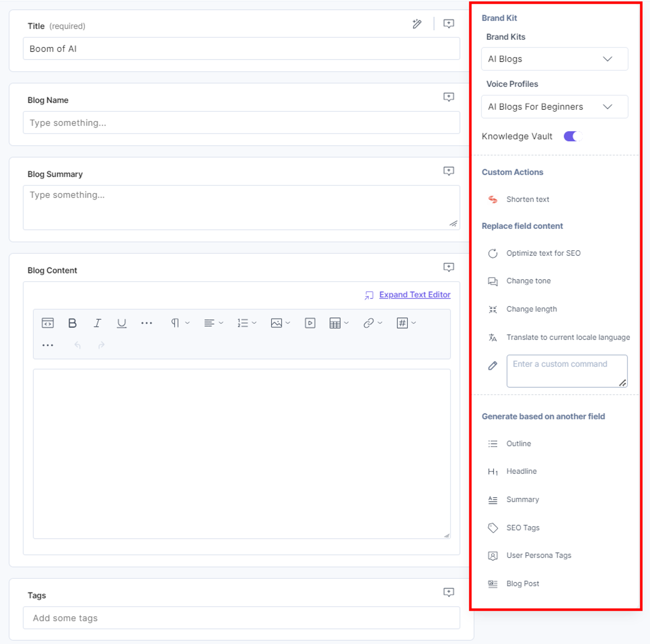Open the paragraph format dropdown
Viewport: 650px width, 644px height.
click(180, 323)
